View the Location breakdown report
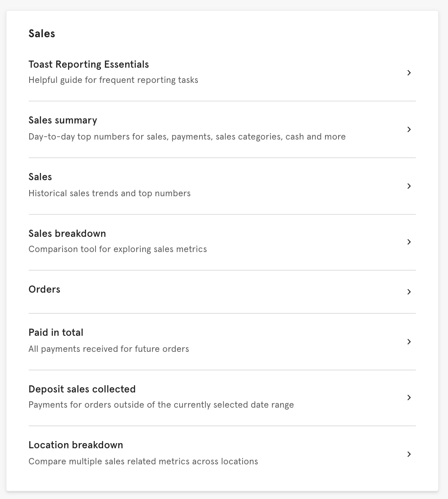 pyautogui.click(x=76, y=445)
